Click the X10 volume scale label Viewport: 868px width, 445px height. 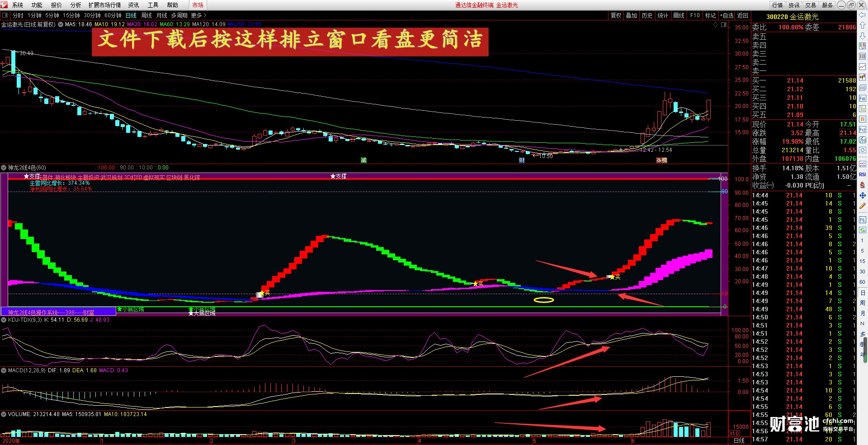coord(734,433)
